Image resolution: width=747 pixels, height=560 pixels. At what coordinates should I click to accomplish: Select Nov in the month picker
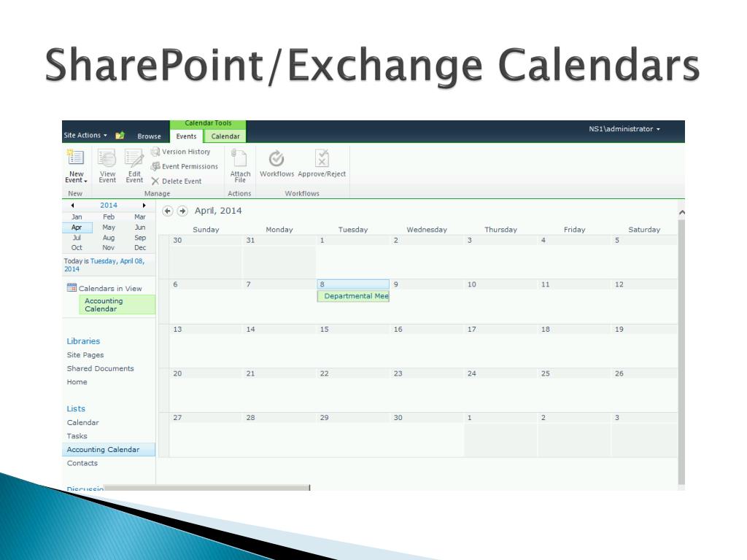point(109,248)
